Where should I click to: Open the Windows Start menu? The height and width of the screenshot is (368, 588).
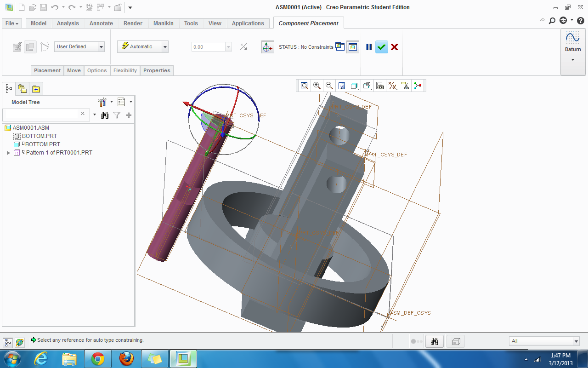(12, 358)
